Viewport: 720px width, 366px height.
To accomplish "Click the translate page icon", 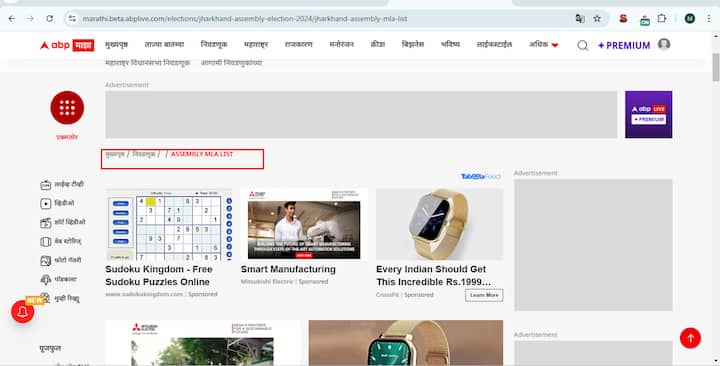I will coord(580,19).
